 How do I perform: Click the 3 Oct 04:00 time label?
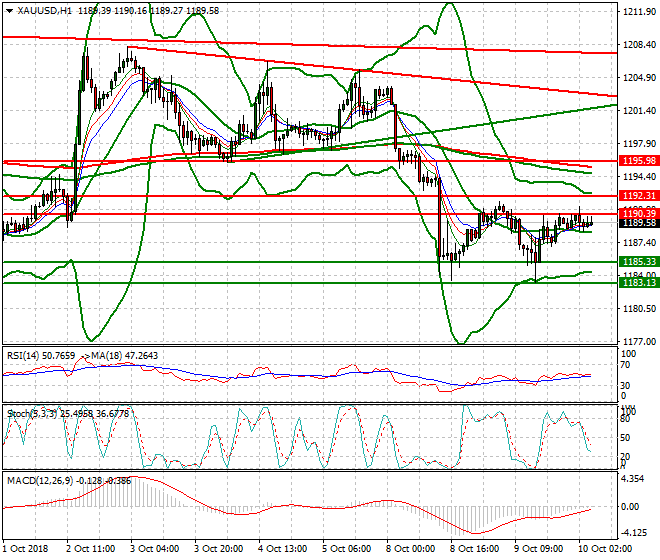154,549
